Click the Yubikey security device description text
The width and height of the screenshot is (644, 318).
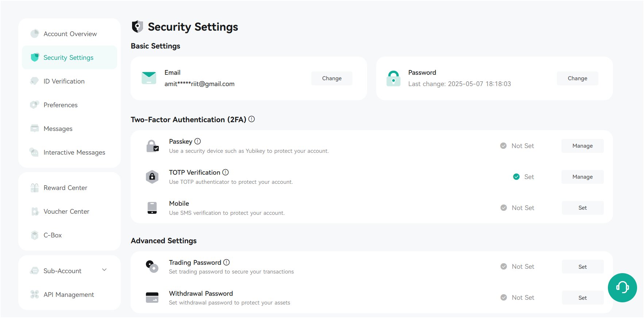point(249,151)
